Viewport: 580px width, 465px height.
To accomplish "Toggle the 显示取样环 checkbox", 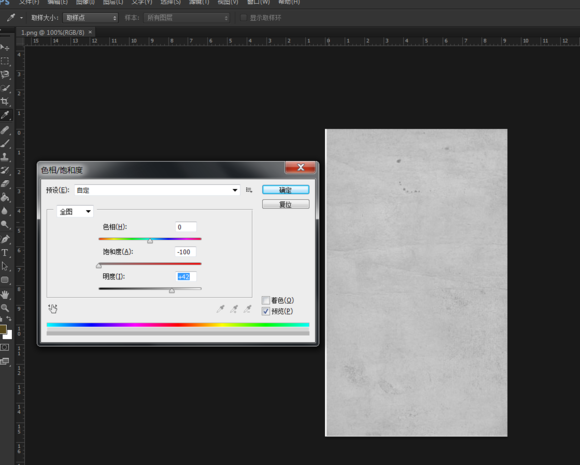I will click(x=243, y=17).
